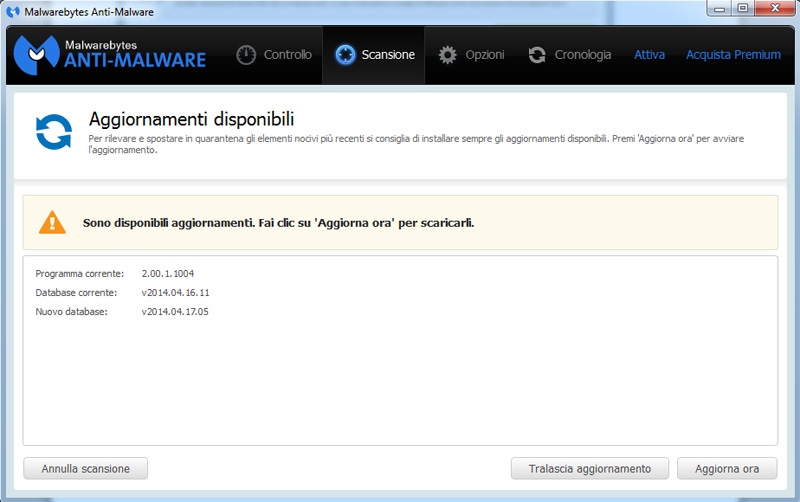800x502 pixels.
Task: Start update with Aggiorna ora button
Action: (x=727, y=468)
